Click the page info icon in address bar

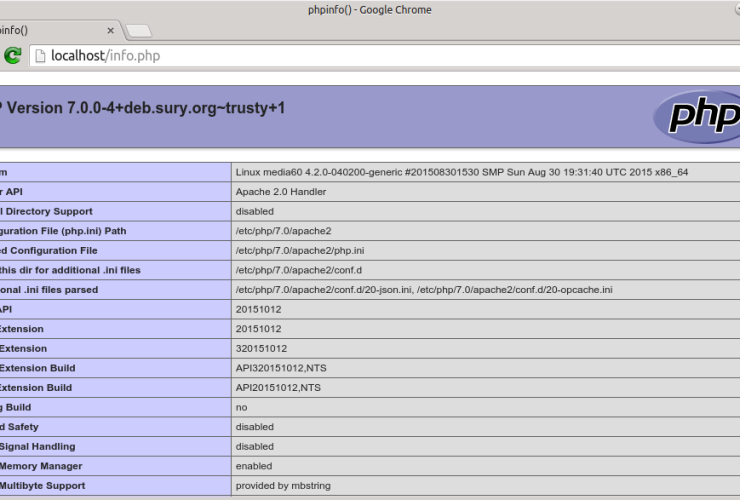pos(40,56)
